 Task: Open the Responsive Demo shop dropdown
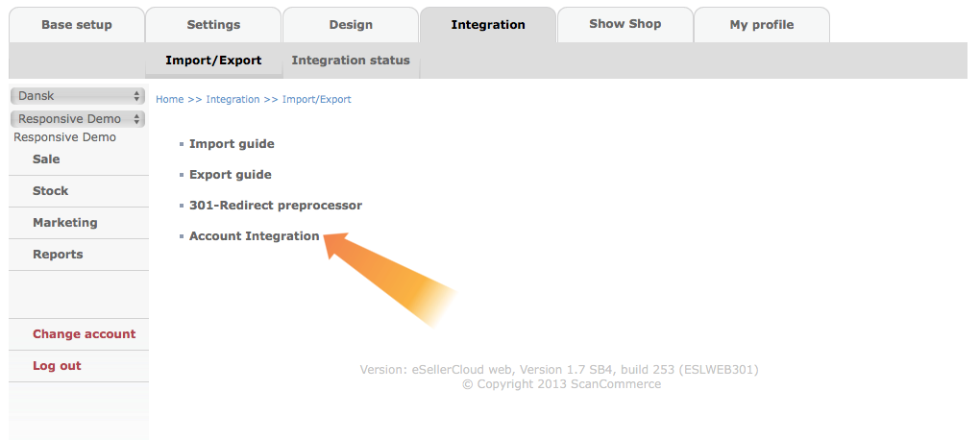point(78,119)
